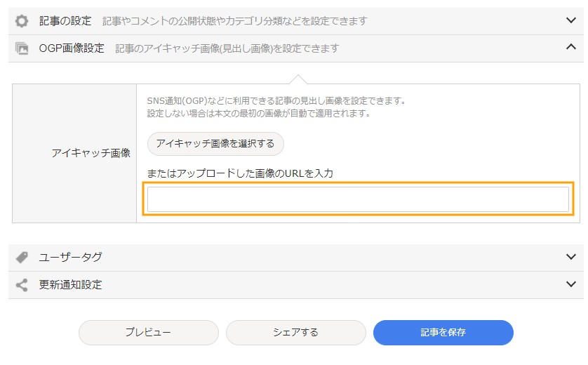The image size is (588, 365).
Task: Focus the uploaded image URL input field
Action: pyautogui.click(x=358, y=199)
